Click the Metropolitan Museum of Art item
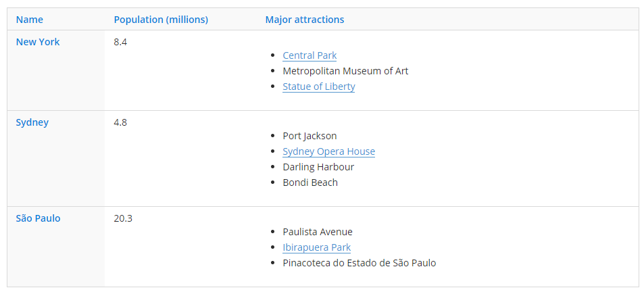 coord(345,71)
